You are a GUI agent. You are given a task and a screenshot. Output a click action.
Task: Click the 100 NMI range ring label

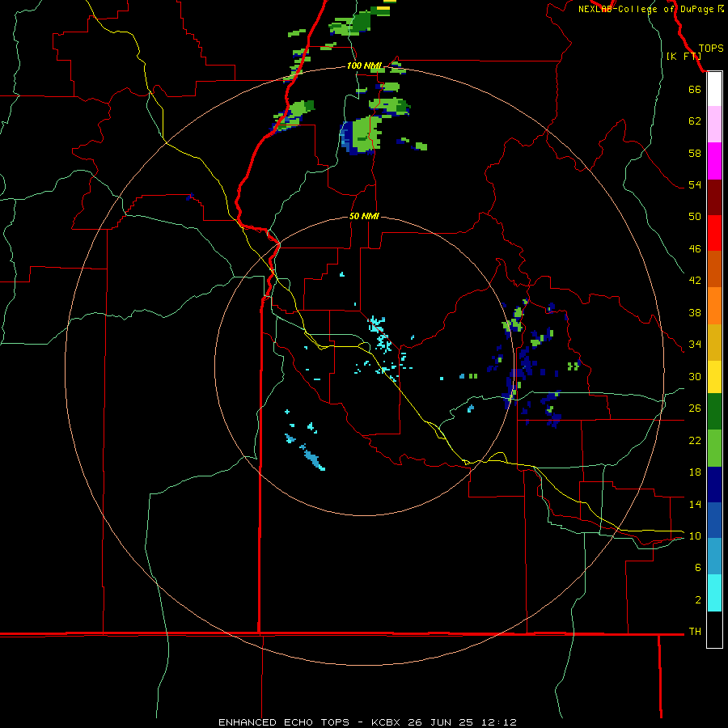pos(364,66)
